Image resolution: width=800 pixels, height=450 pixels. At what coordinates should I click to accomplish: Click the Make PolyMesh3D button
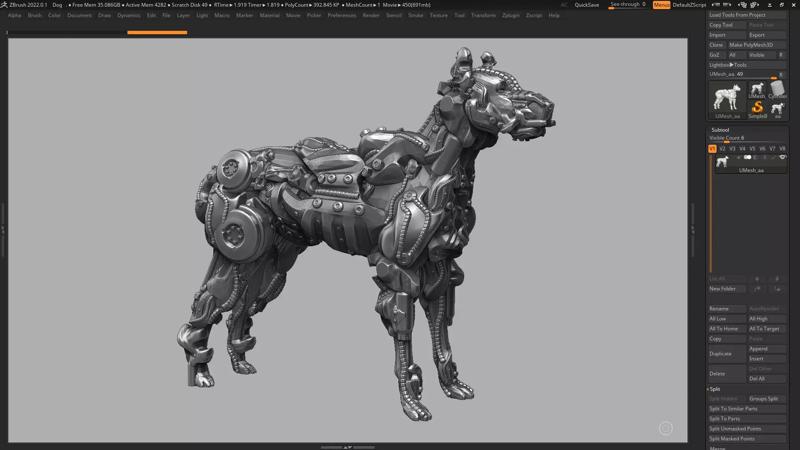pyautogui.click(x=751, y=45)
